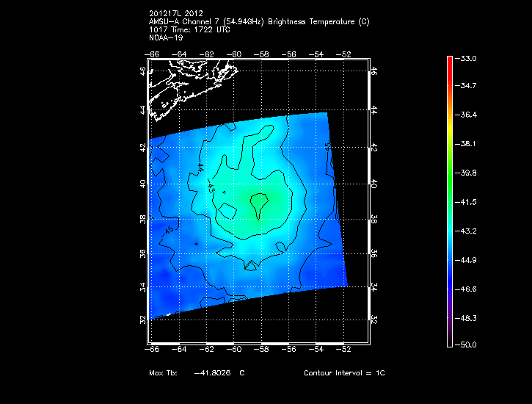The height and width of the screenshot is (404, 532).
Task: Click the 38 latitude label on left axis
Action: (x=143, y=220)
